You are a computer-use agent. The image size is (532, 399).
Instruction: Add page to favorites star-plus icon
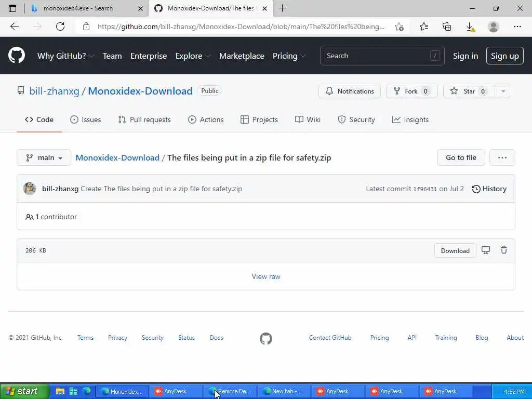pos(400,27)
